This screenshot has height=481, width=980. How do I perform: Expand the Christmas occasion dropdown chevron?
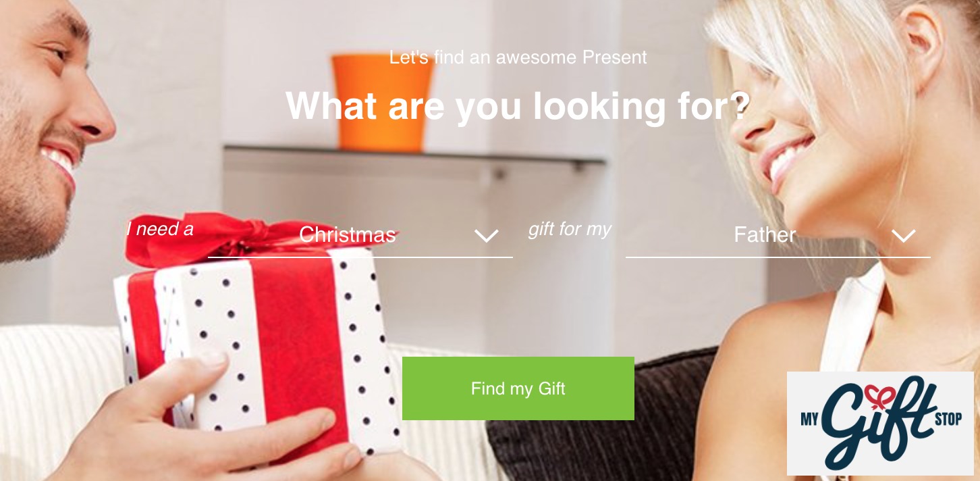pos(486,236)
